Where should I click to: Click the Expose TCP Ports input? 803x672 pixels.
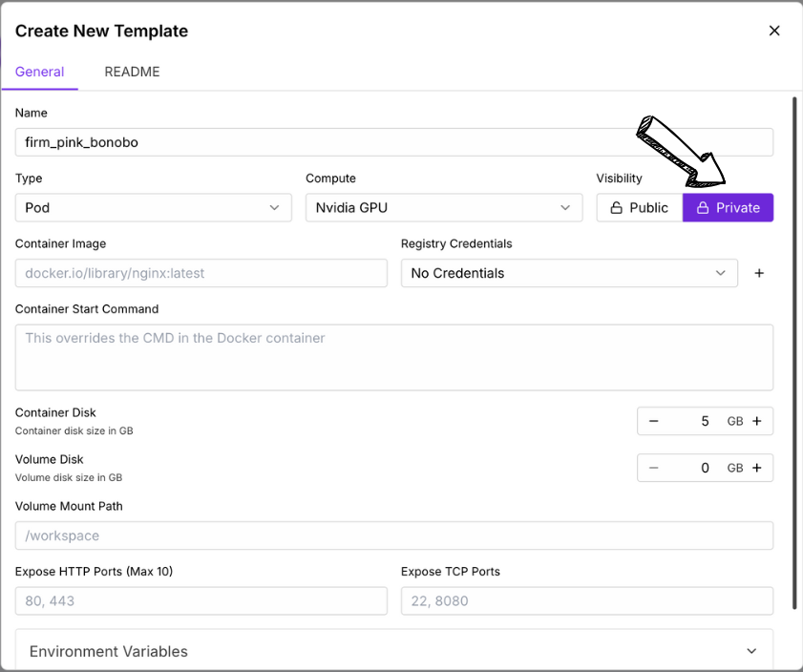pos(587,600)
